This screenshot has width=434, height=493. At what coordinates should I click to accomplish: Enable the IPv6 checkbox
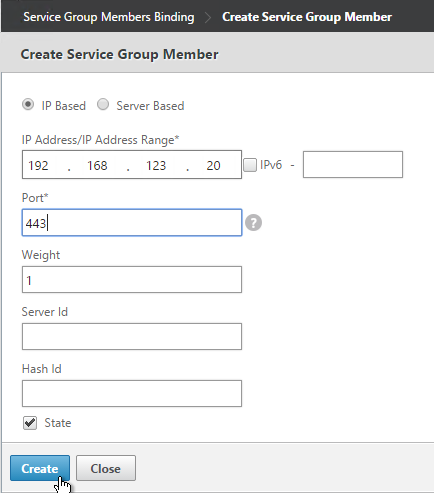tap(250, 165)
